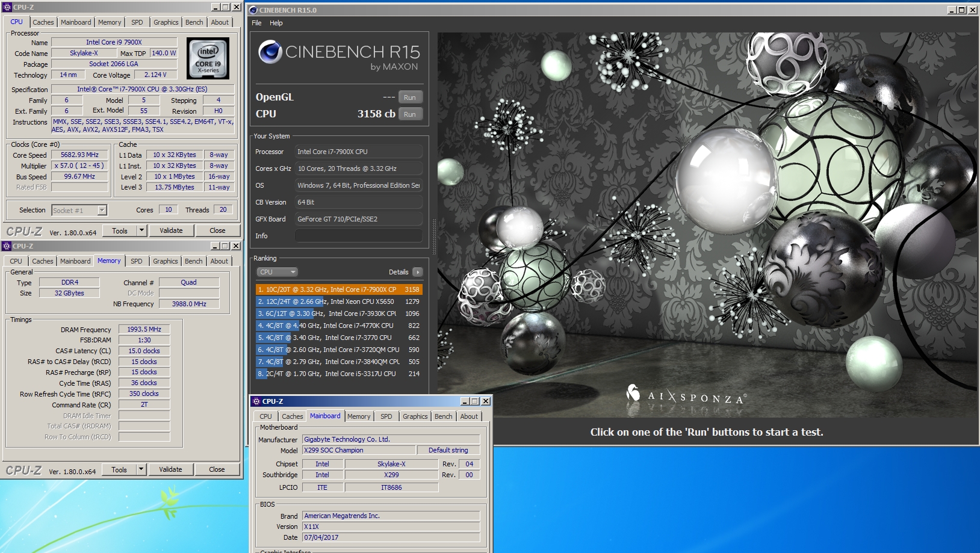The height and width of the screenshot is (553, 980).
Task: Open Bench tab in top CPU-Z window
Action: 194,22
